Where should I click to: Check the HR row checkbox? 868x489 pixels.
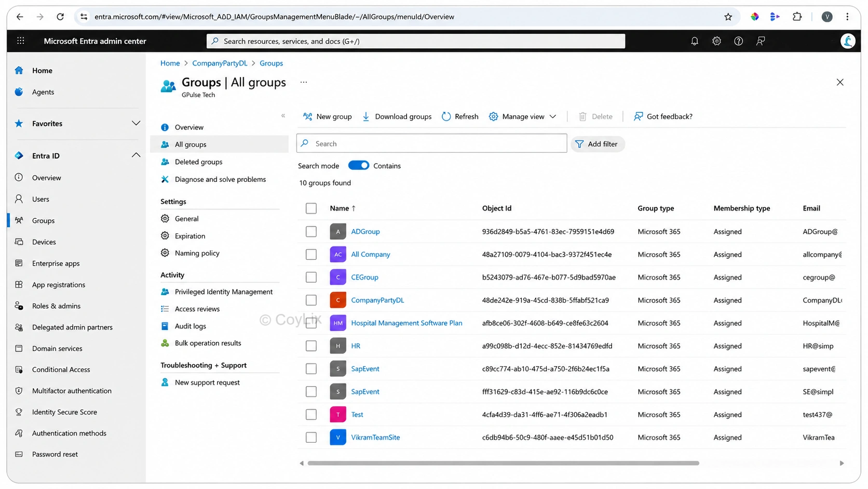[311, 346]
